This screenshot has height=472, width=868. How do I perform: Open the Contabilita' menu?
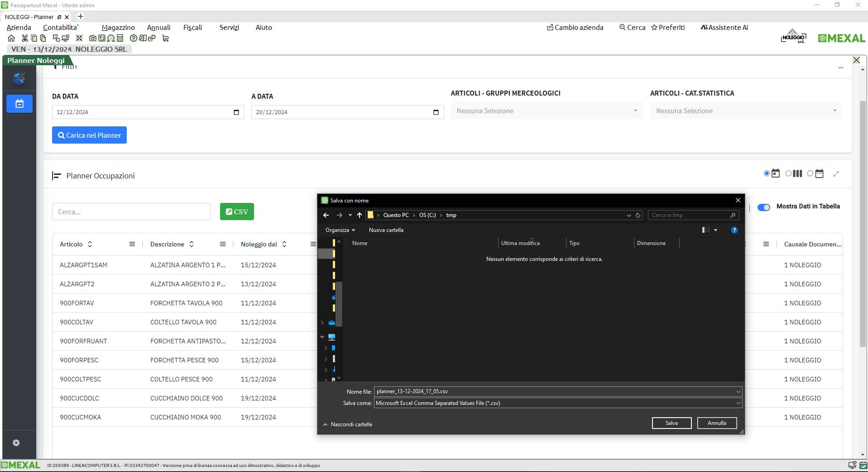click(x=61, y=28)
